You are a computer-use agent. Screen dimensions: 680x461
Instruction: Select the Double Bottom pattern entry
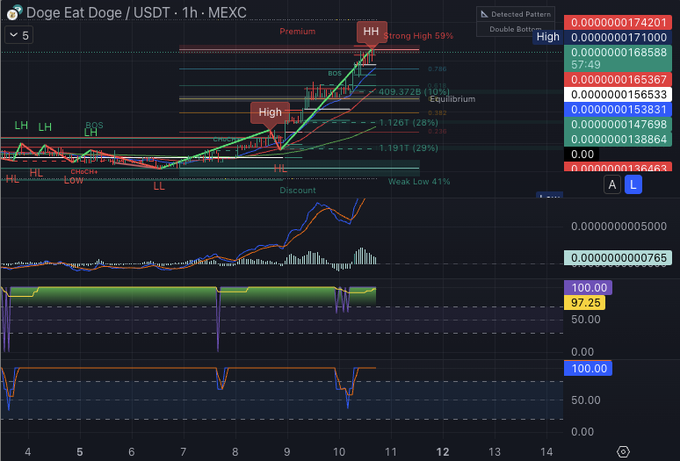pos(515,29)
